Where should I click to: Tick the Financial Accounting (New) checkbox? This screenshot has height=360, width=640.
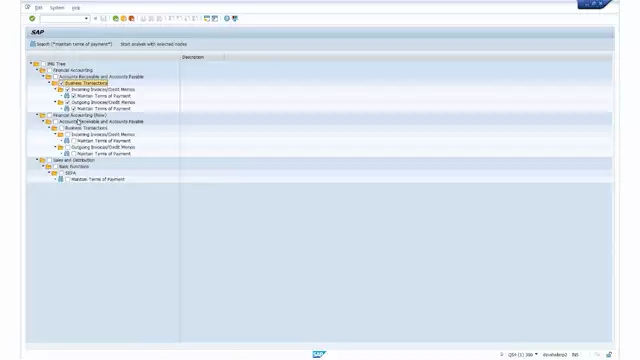tap(49, 115)
